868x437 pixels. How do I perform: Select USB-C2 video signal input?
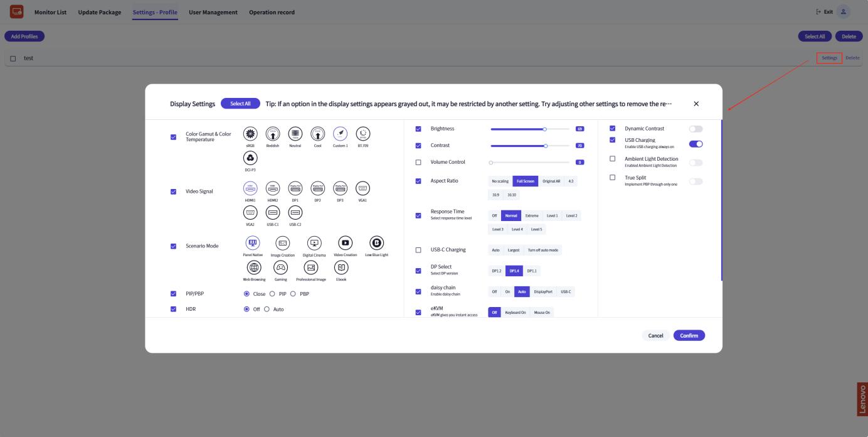pyautogui.click(x=295, y=213)
